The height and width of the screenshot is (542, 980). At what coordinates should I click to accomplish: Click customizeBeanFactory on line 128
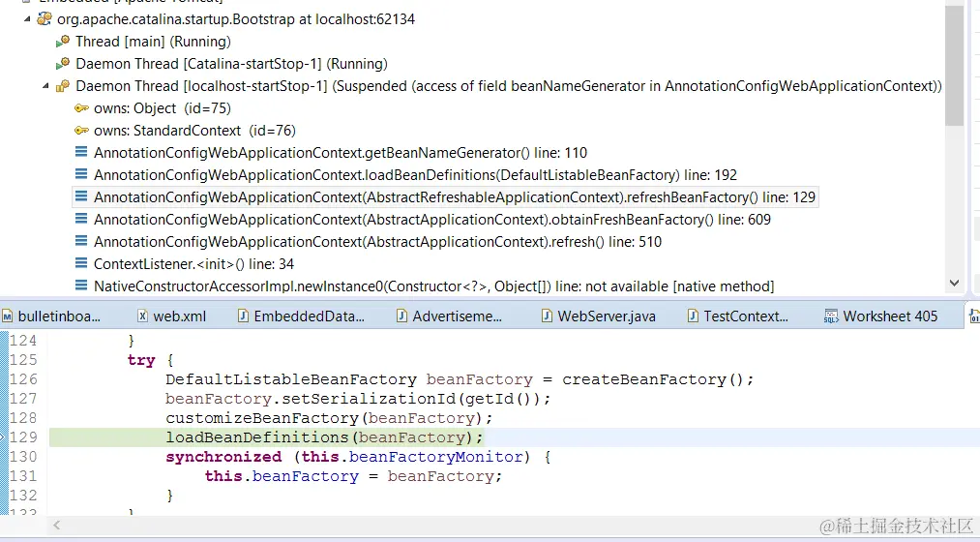(261, 417)
